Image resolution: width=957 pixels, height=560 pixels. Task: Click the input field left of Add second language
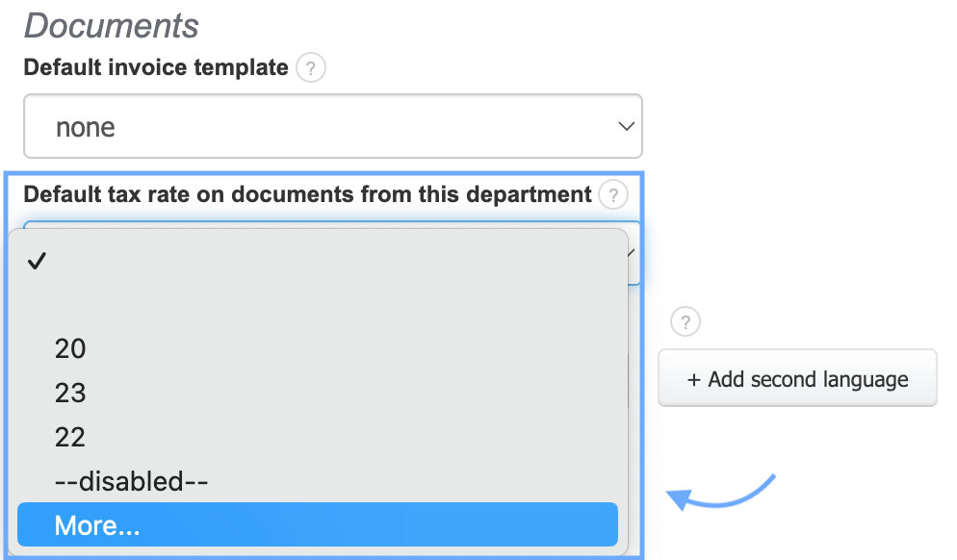pyautogui.click(x=635, y=378)
